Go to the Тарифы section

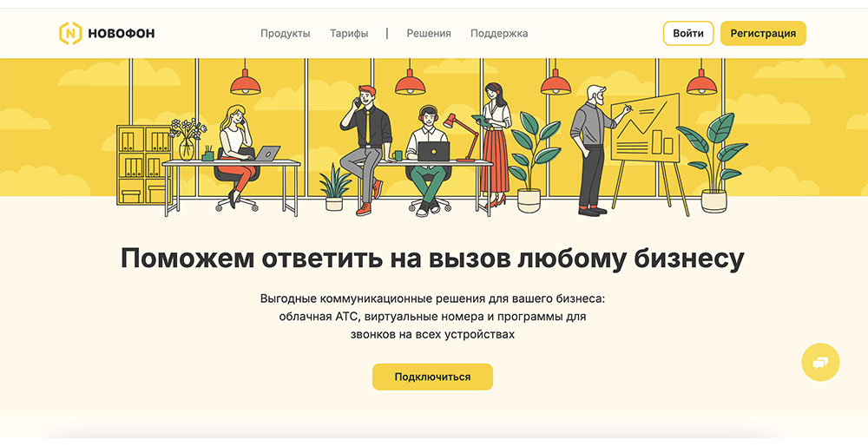click(349, 33)
